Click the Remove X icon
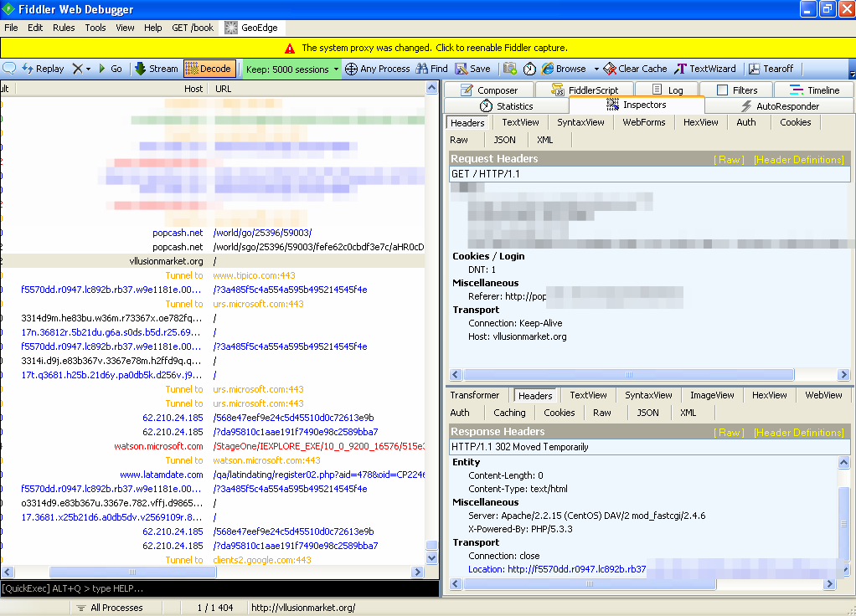 (78, 69)
